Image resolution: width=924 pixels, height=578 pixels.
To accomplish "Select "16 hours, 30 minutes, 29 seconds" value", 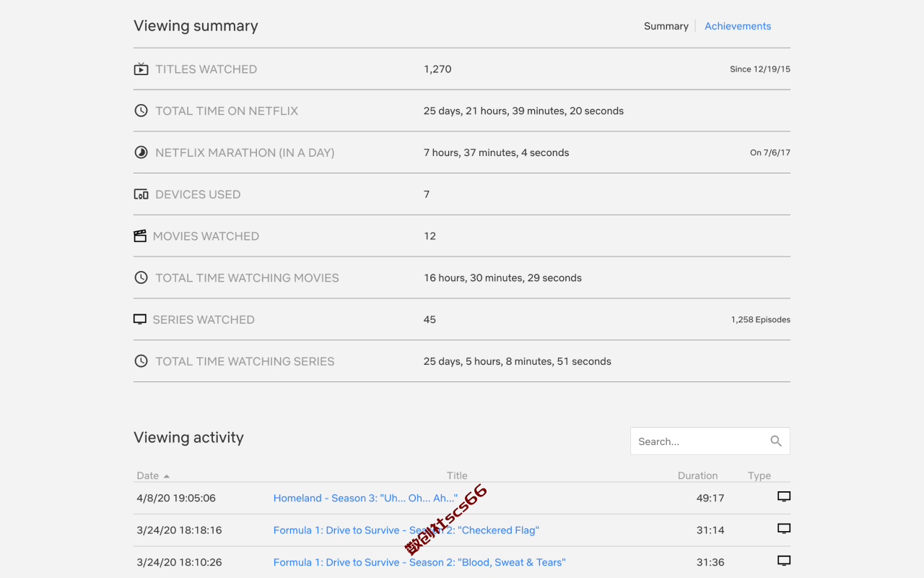I will 502,277.
